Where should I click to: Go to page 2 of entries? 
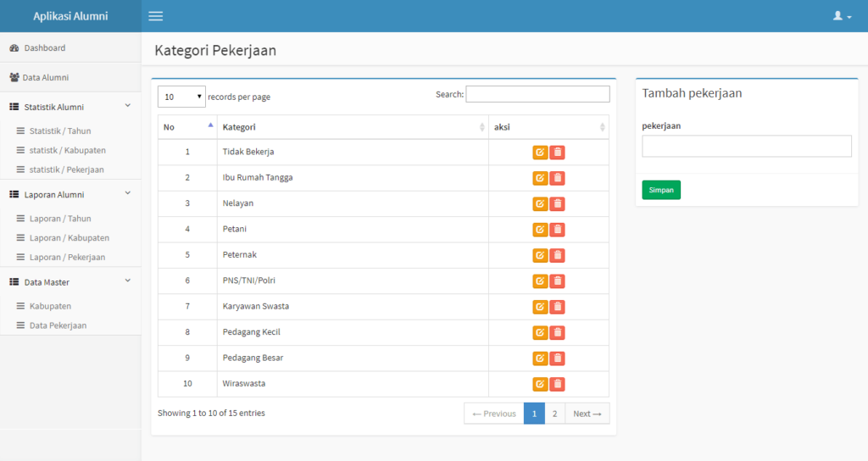554,414
